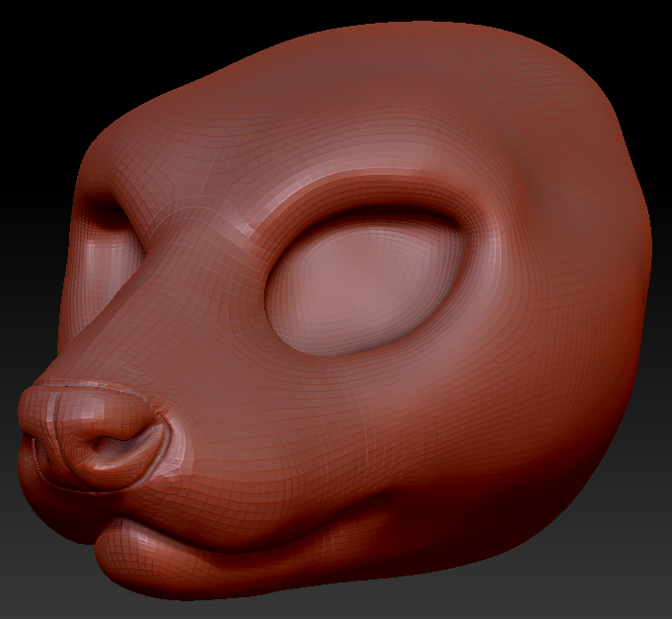Screen dimensions: 672x619
Task: Click the nose tip of the sculpted model
Action: click(90, 437)
